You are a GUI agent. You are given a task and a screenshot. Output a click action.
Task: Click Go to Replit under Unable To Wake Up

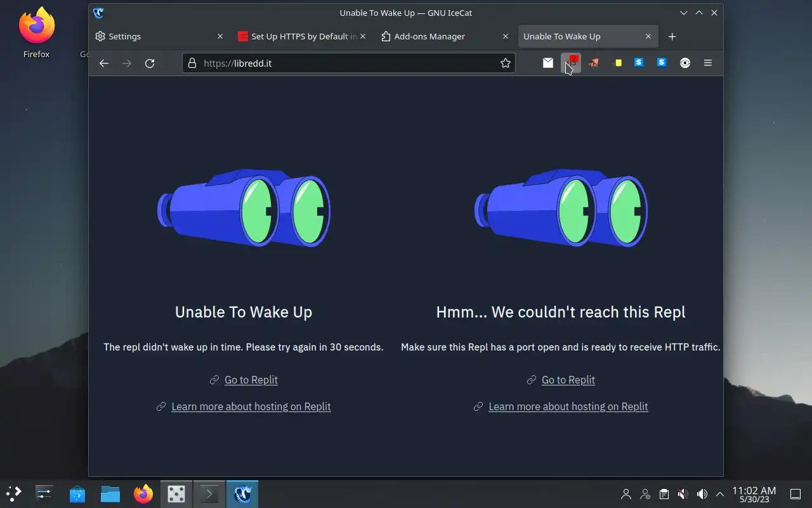[x=251, y=380]
